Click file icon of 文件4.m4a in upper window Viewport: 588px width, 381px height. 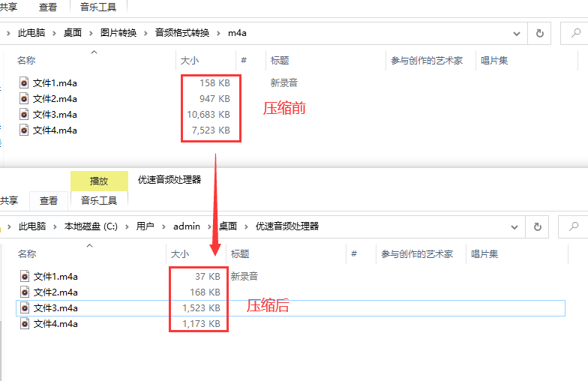24,130
